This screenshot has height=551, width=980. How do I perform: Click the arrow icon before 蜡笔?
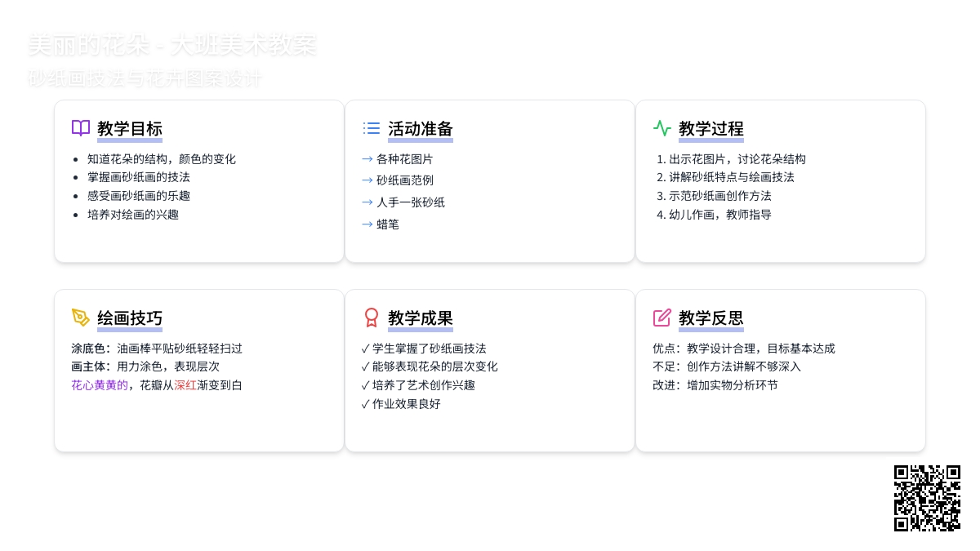[367, 224]
